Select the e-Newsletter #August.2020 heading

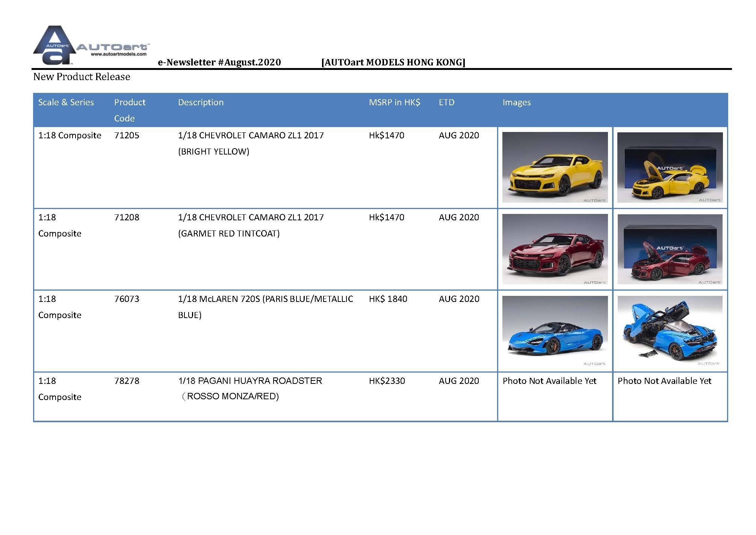pos(219,62)
